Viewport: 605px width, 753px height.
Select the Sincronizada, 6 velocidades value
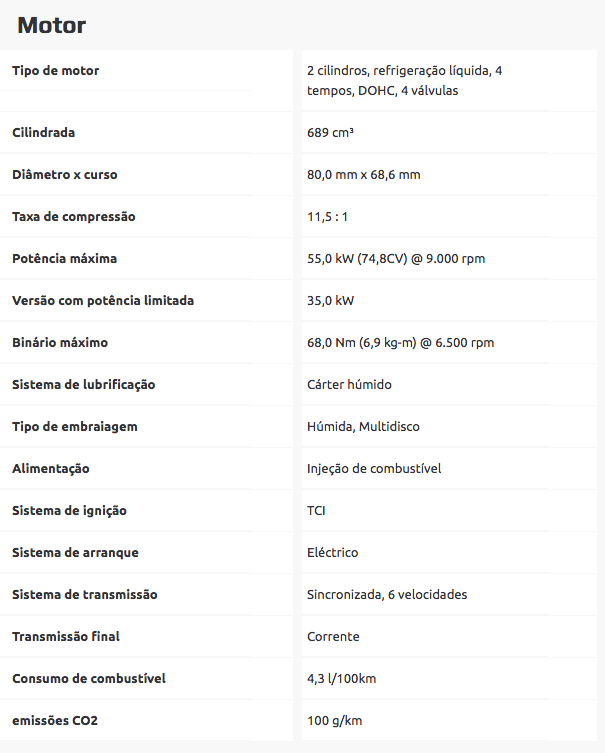point(387,595)
